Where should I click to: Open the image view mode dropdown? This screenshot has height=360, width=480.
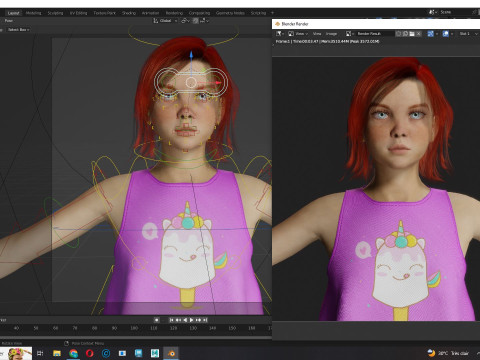click(297, 34)
